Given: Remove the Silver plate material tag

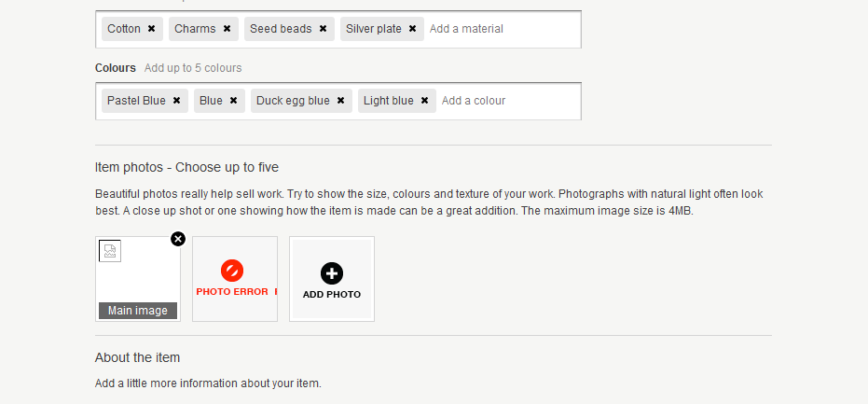Looking at the screenshot, I should 412,29.
